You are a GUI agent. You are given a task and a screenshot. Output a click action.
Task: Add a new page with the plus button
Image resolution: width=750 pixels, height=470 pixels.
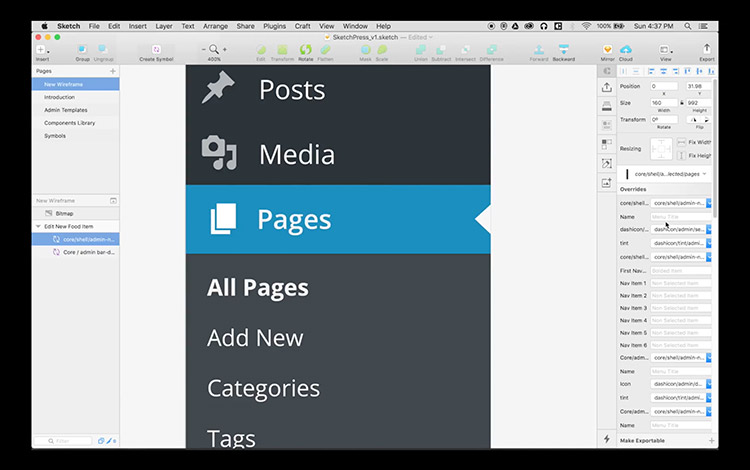coord(113,71)
